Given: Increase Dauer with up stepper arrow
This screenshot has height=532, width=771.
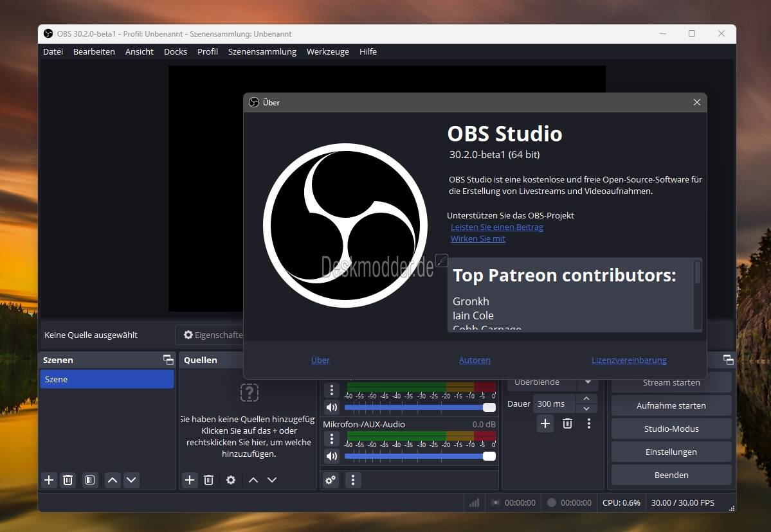Looking at the screenshot, I should 586,399.
